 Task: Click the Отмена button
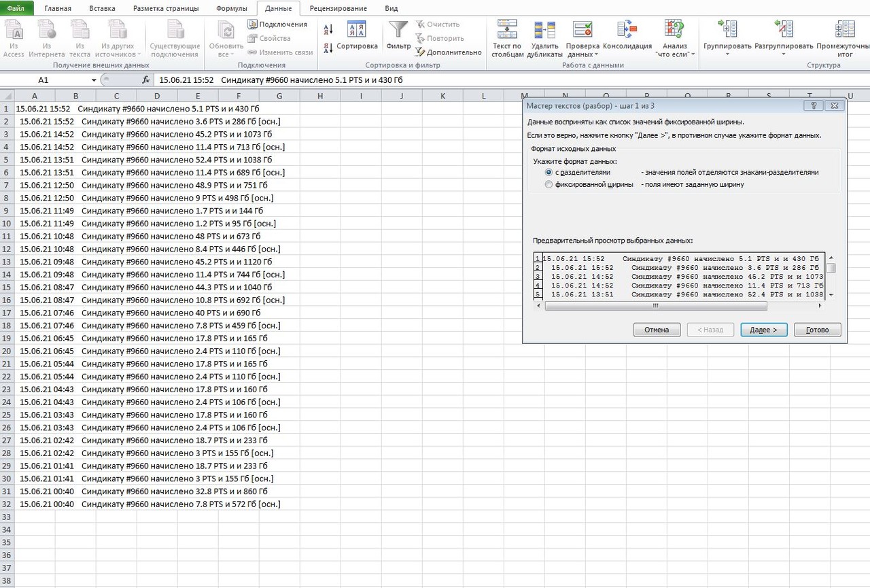(x=657, y=330)
